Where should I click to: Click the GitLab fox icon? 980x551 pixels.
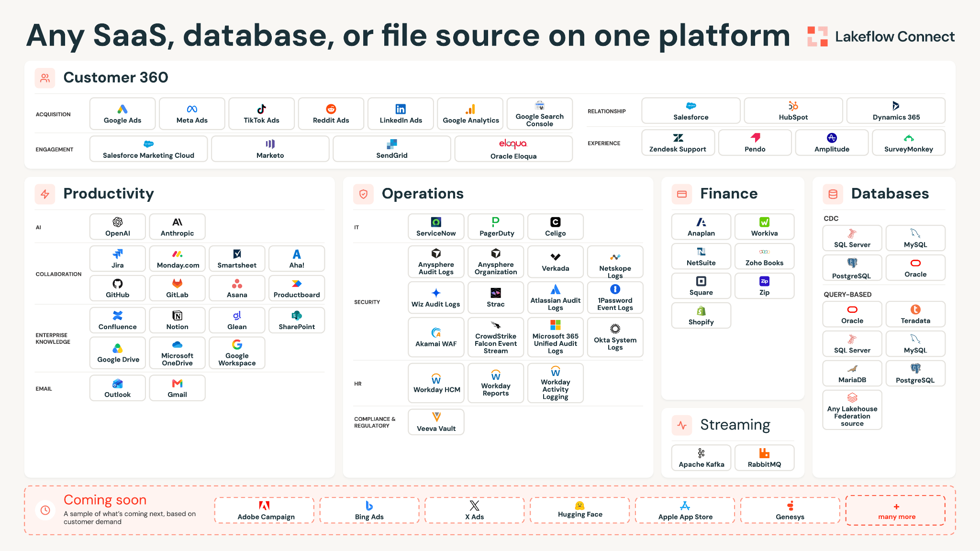tap(178, 284)
